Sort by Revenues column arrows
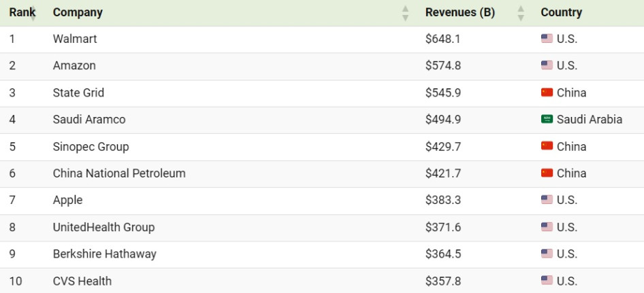 (521, 13)
